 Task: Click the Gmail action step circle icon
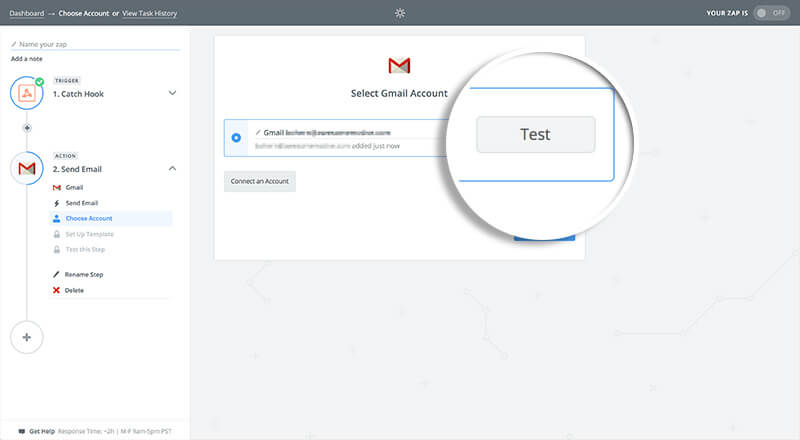click(27, 168)
